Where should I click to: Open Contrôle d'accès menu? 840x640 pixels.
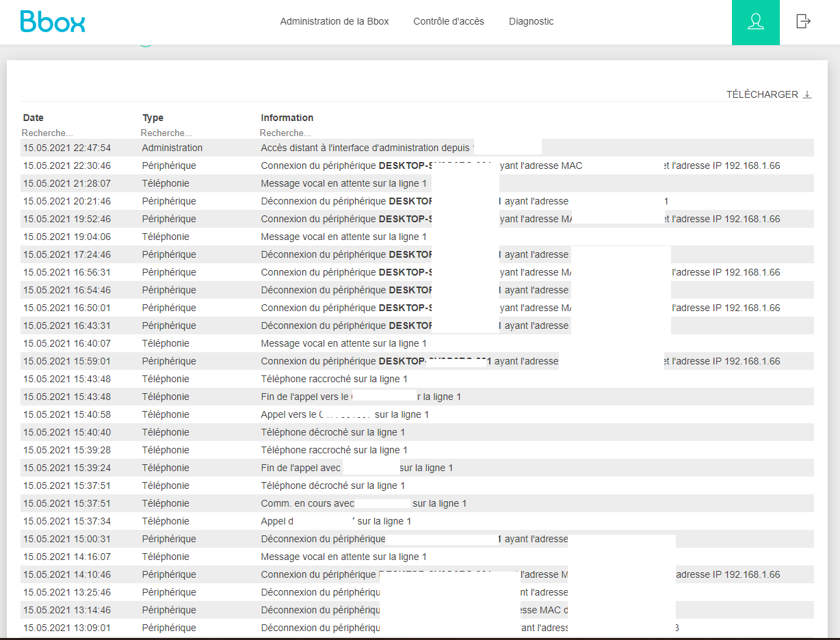coord(449,21)
